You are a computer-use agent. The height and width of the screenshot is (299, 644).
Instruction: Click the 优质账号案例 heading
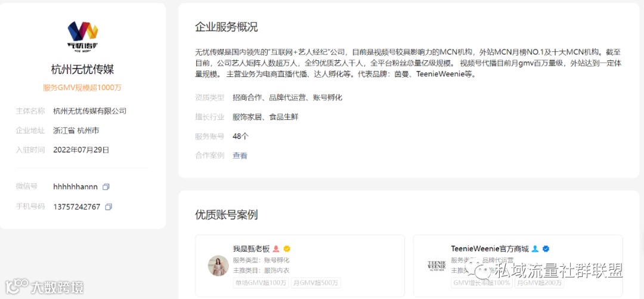click(x=227, y=215)
